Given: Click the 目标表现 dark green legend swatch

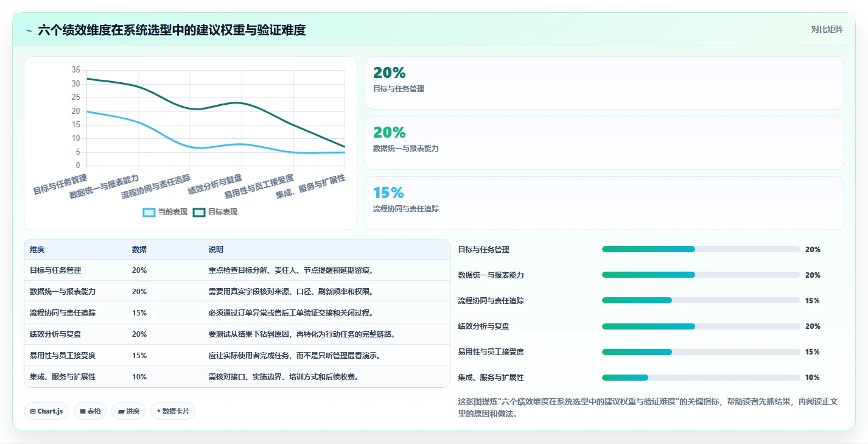Looking at the screenshot, I should 199,212.
